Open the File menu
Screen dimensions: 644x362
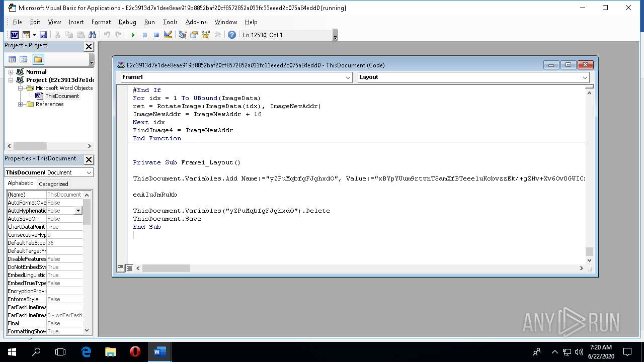tap(17, 22)
